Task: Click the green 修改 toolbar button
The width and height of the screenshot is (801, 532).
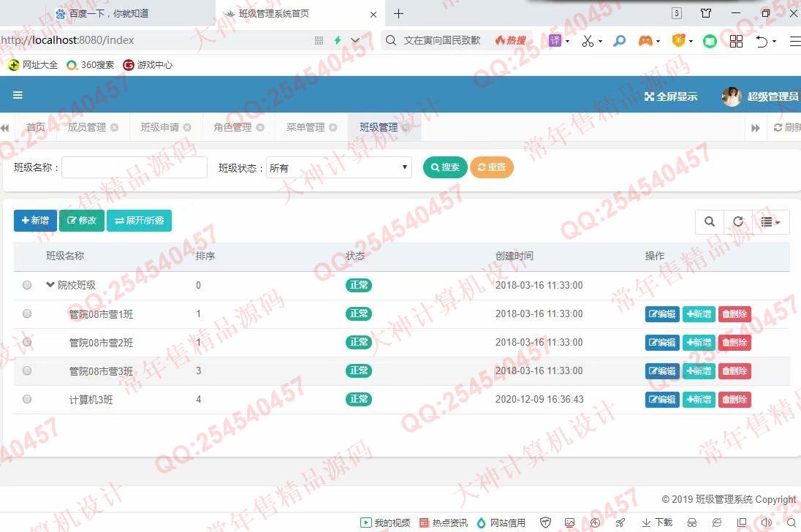Action: click(82, 221)
